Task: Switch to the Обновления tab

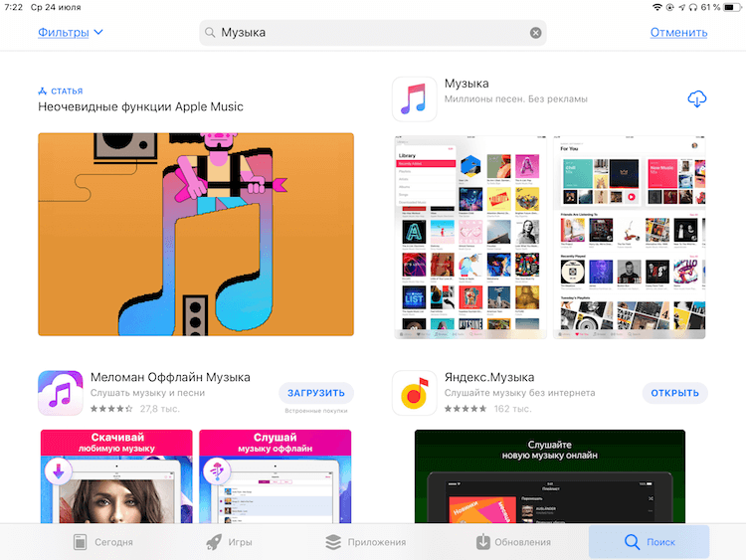Action: click(513, 542)
